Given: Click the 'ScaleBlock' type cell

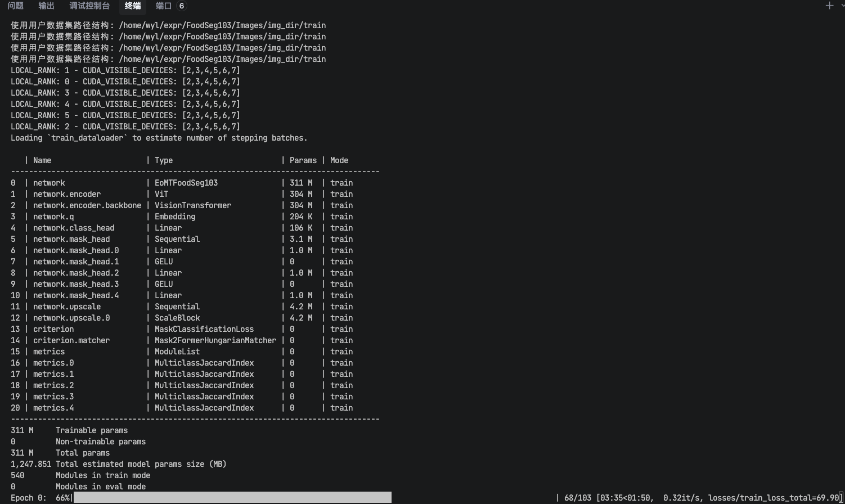Looking at the screenshot, I should [x=177, y=318].
